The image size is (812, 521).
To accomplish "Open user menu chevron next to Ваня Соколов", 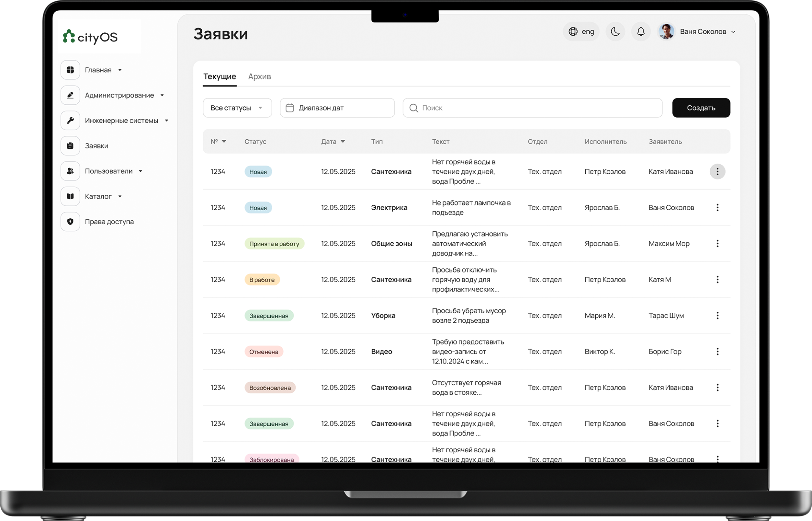I will (x=733, y=32).
